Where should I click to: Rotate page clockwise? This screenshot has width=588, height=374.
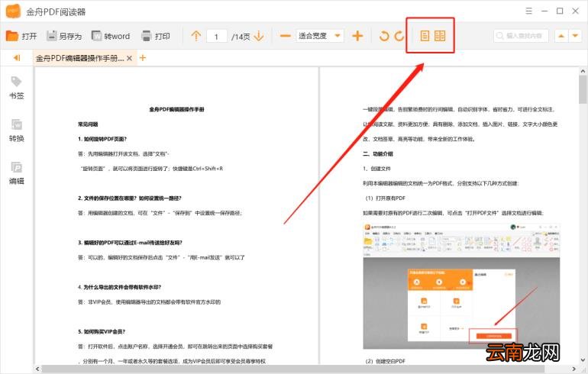coord(399,36)
